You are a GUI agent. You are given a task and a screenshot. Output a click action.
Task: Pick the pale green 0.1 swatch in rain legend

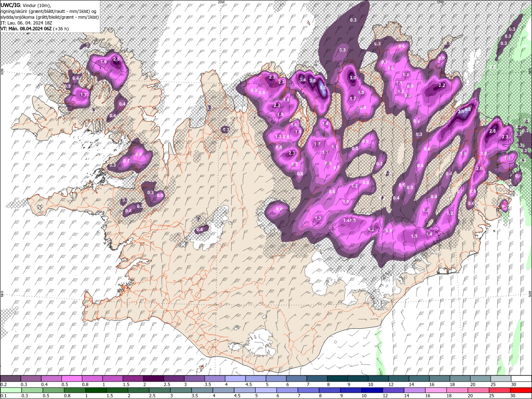[10, 390]
